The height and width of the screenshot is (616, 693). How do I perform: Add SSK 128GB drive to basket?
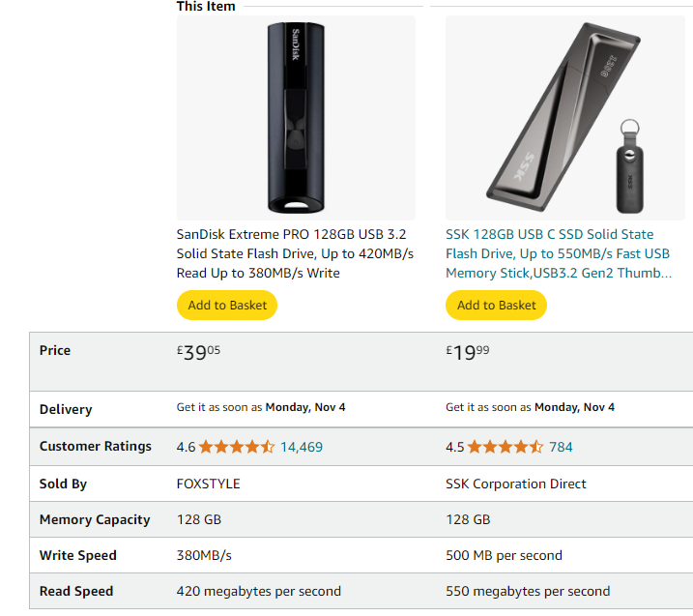[x=496, y=306]
